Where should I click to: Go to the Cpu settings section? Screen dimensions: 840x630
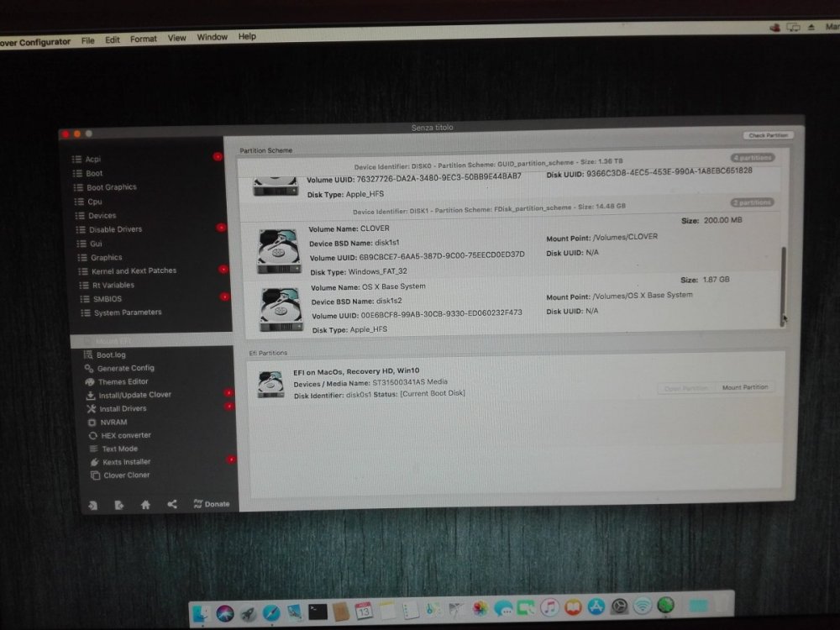(94, 202)
